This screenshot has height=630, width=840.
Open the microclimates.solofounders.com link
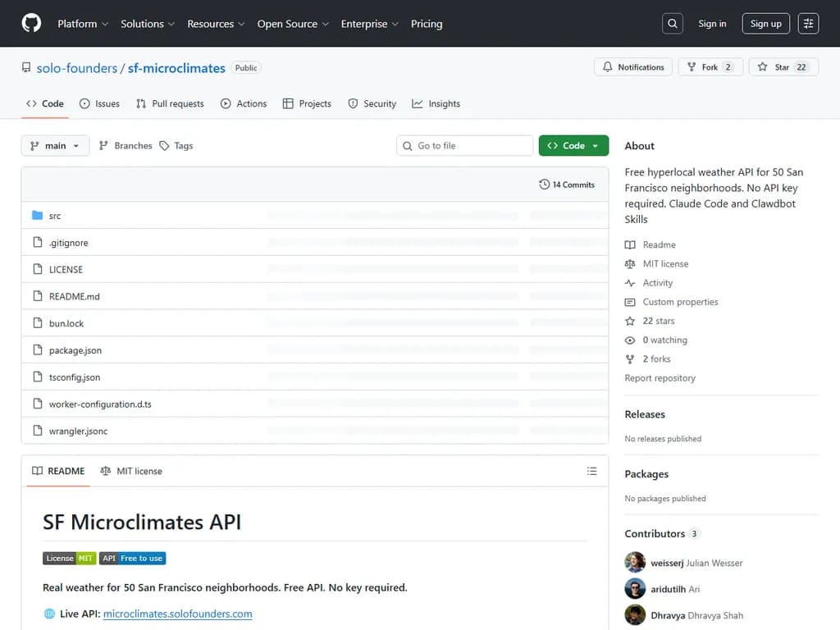tap(177, 614)
